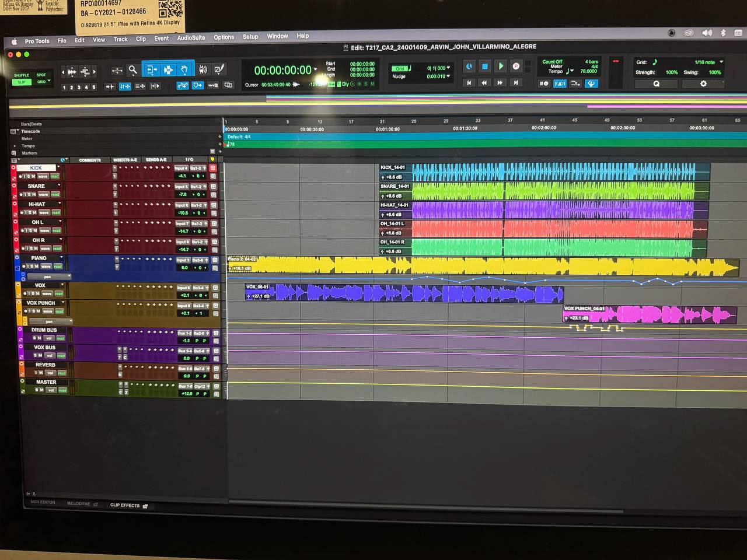Mute the SNARE track
Screen dimensions: 747x560
(34, 194)
